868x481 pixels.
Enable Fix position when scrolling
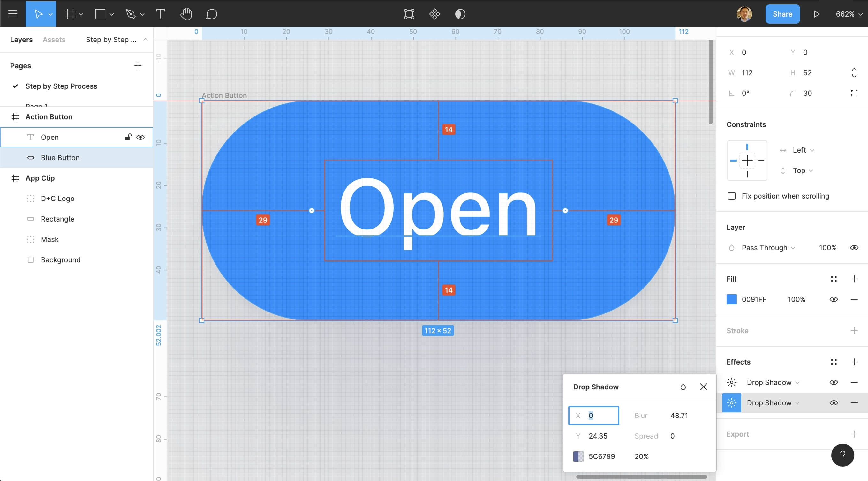click(x=732, y=196)
